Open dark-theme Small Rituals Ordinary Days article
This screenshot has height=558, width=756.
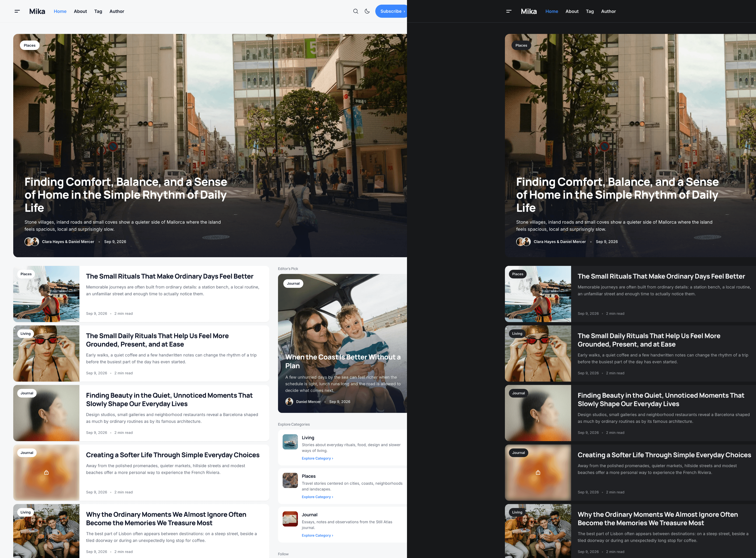point(661,276)
